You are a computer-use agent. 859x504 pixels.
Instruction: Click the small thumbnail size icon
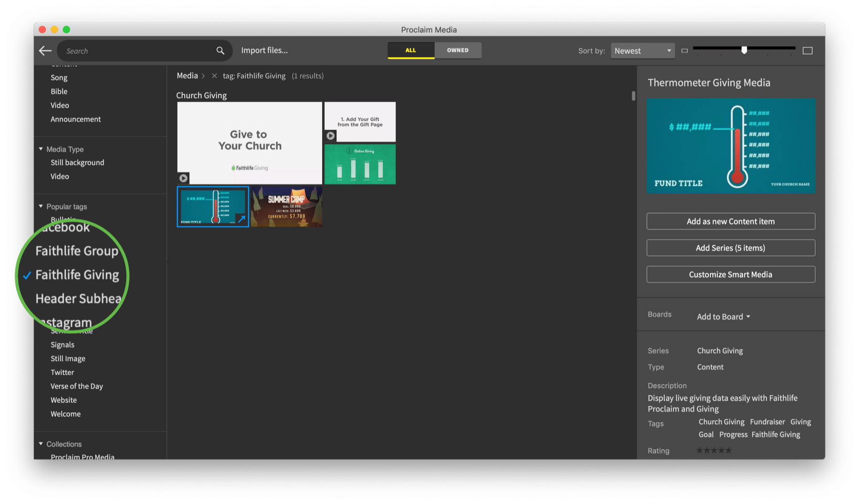(684, 51)
